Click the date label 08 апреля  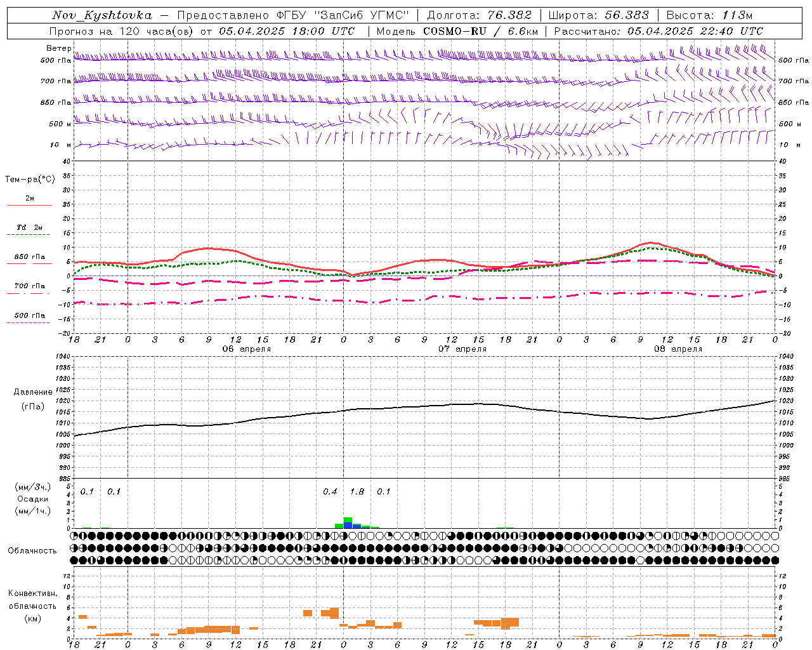tap(678, 349)
